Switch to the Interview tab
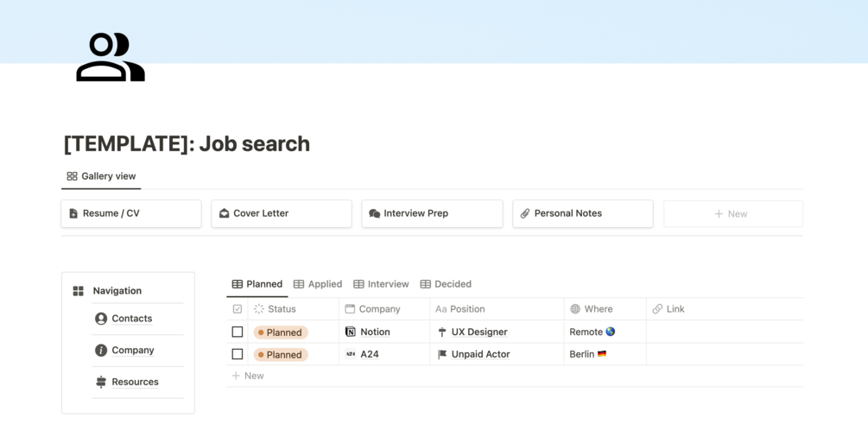The width and height of the screenshot is (868, 437). (x=381, y=284)
